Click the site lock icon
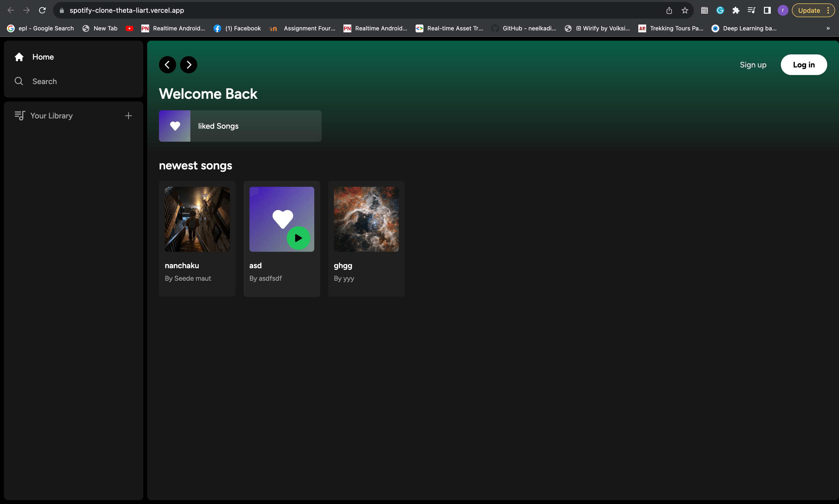The width and height of the screenshot is (839, 504). point(62,11)
